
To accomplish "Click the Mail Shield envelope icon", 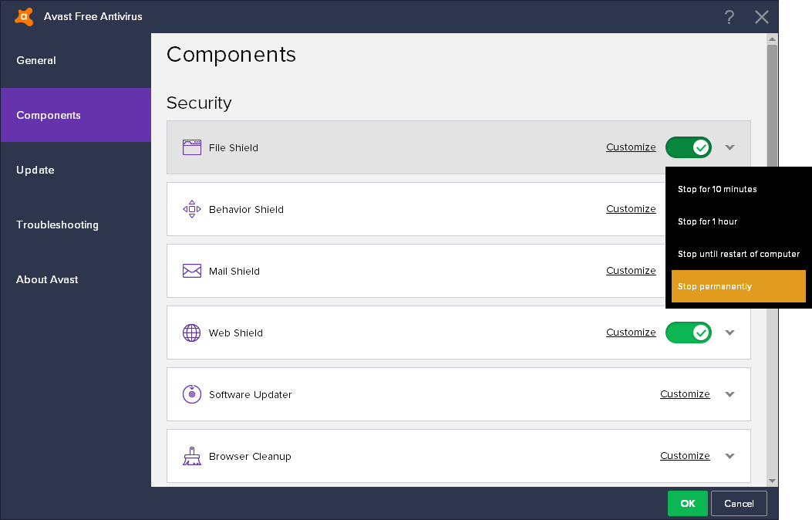I will [191, 271].
